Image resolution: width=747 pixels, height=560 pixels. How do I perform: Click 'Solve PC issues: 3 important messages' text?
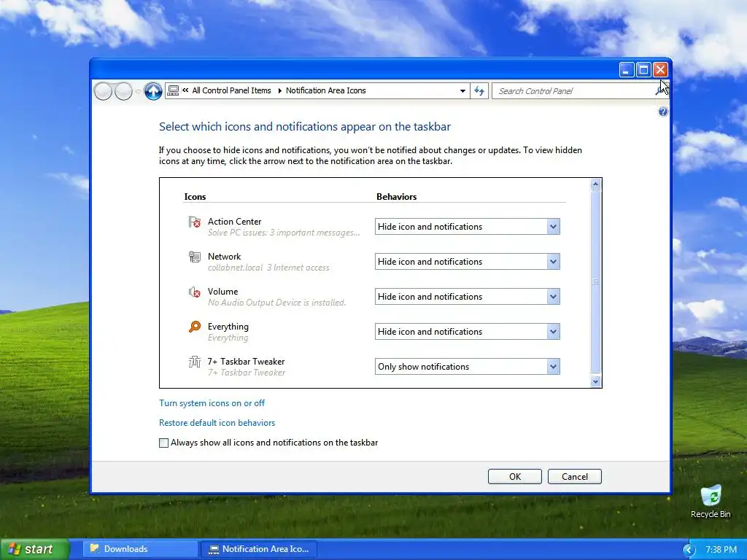284,233
